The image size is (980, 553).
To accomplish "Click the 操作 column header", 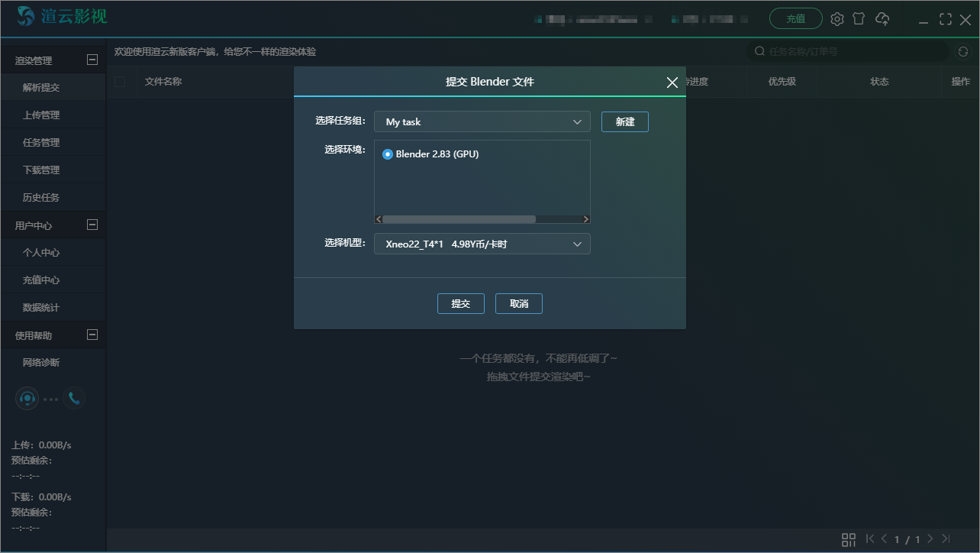I will coord(961,82).
